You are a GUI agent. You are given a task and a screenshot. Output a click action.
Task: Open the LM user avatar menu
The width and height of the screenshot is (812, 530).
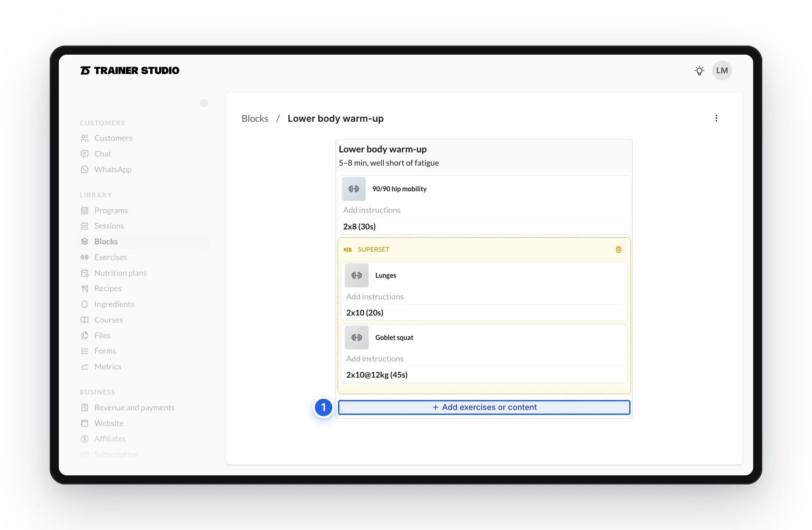(722, 70)
